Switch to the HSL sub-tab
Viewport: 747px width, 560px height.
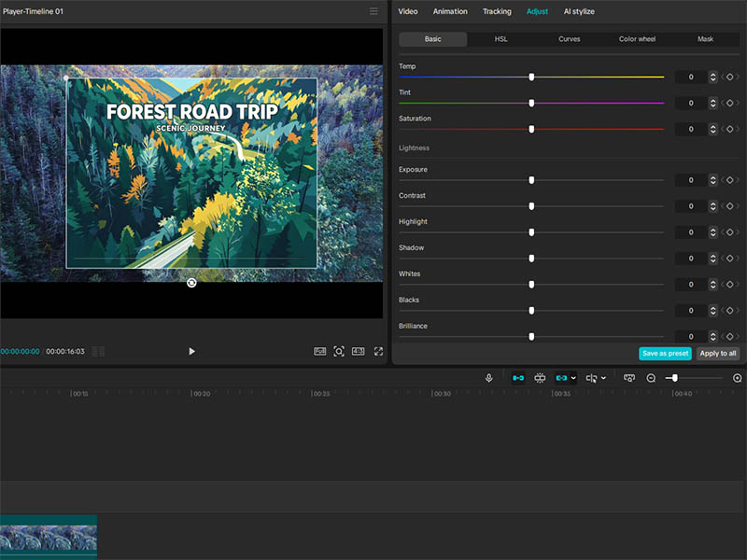500,39
